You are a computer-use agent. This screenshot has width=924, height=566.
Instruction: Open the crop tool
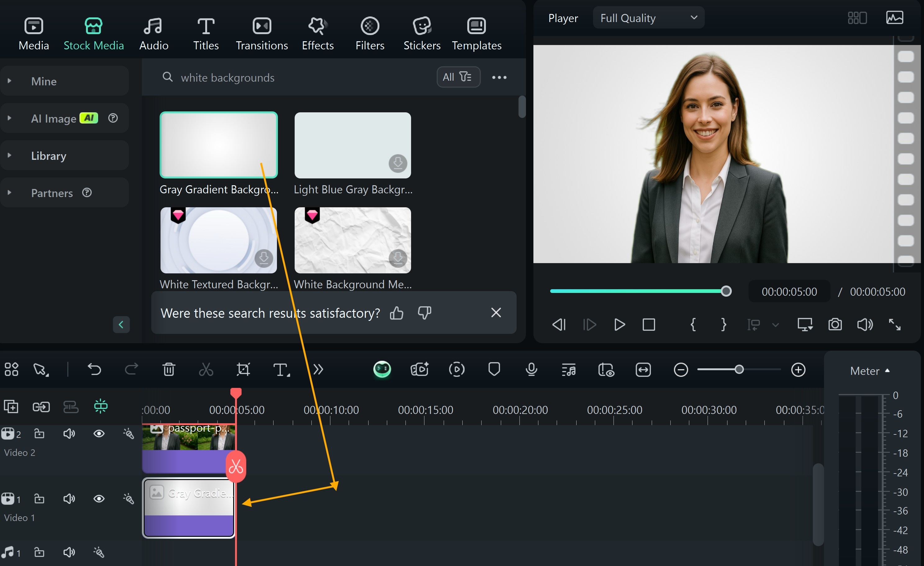(x=243, y=370)
